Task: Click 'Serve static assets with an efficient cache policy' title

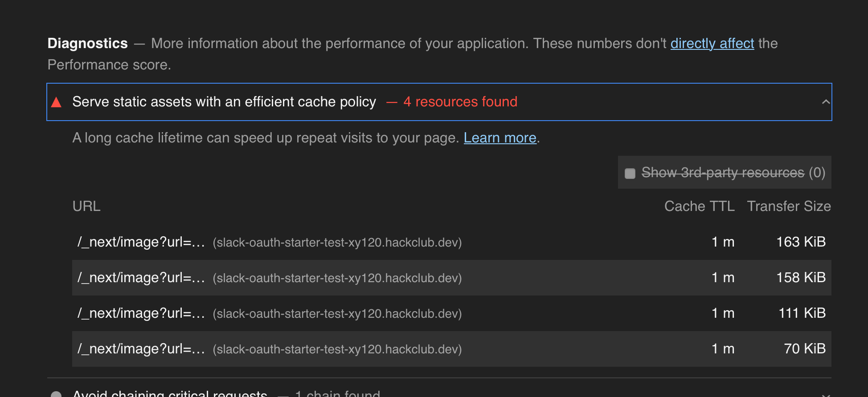Action: tap(224, 102)
